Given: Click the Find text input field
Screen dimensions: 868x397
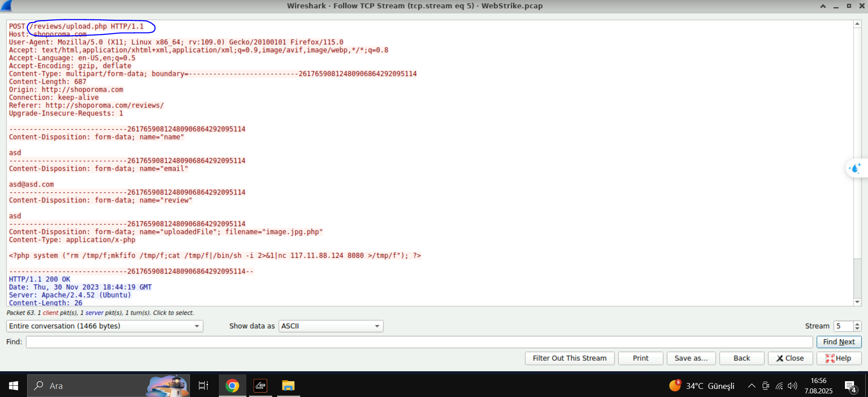Looking at the screenshot, I should 419,342.
